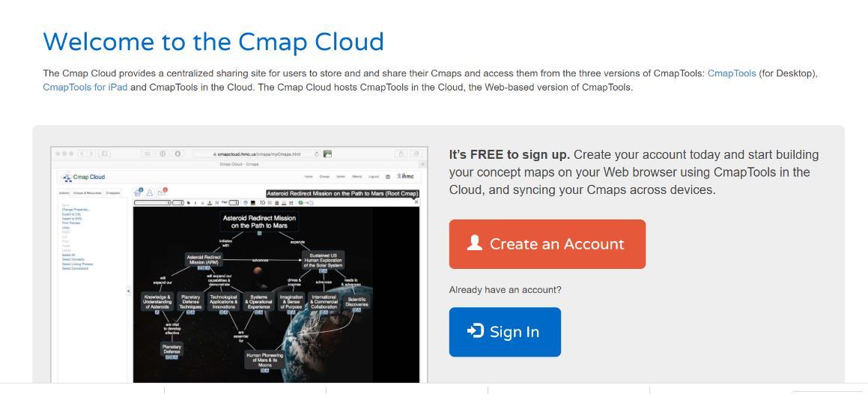
Task: Click the Create an Account button
Action: [x=547, y=244]
